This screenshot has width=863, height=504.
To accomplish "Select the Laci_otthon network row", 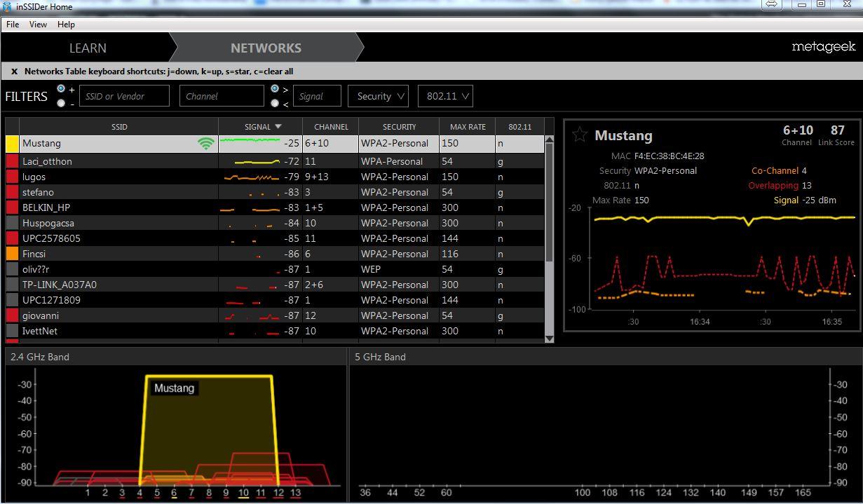I will coord(275,161).
